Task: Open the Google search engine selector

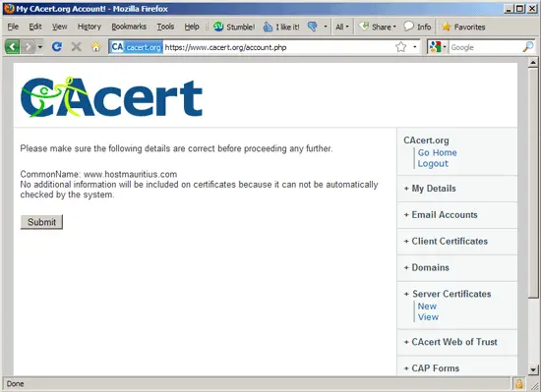Action: tap(438, 47)
